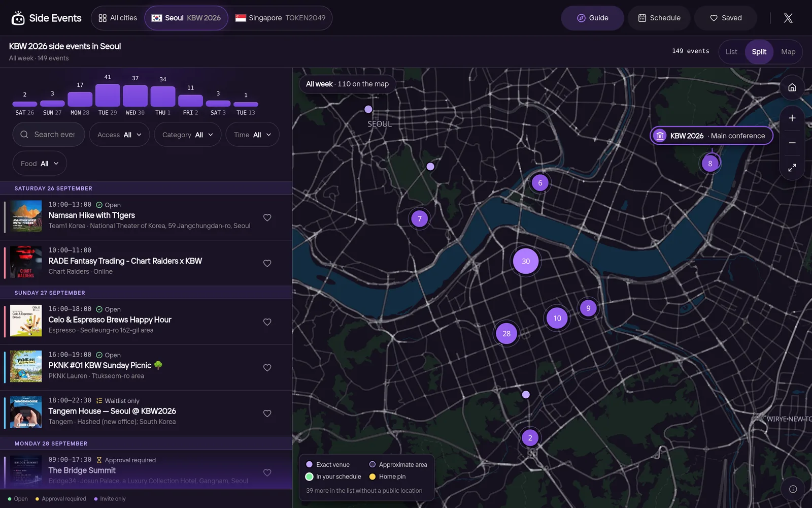Open the 7-event map cluster
812x508 pixels.
(419, 219)
